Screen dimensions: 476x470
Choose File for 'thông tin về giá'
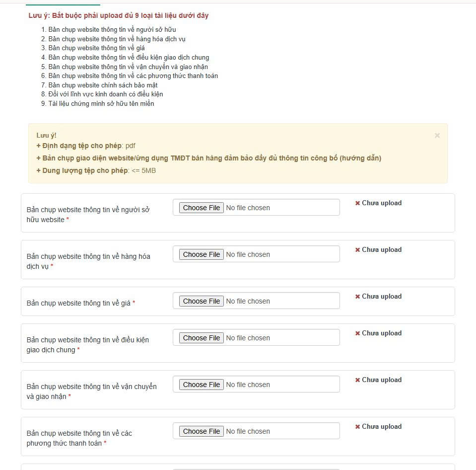[201, 301]
